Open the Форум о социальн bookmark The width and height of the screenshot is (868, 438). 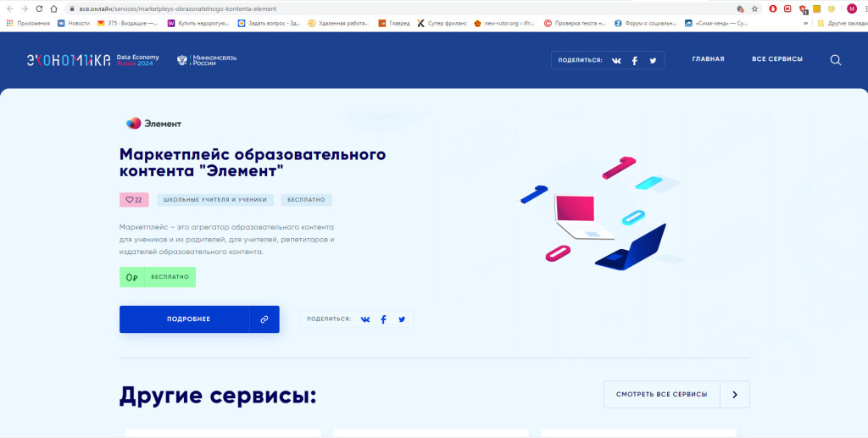click(x=645, y=23)
